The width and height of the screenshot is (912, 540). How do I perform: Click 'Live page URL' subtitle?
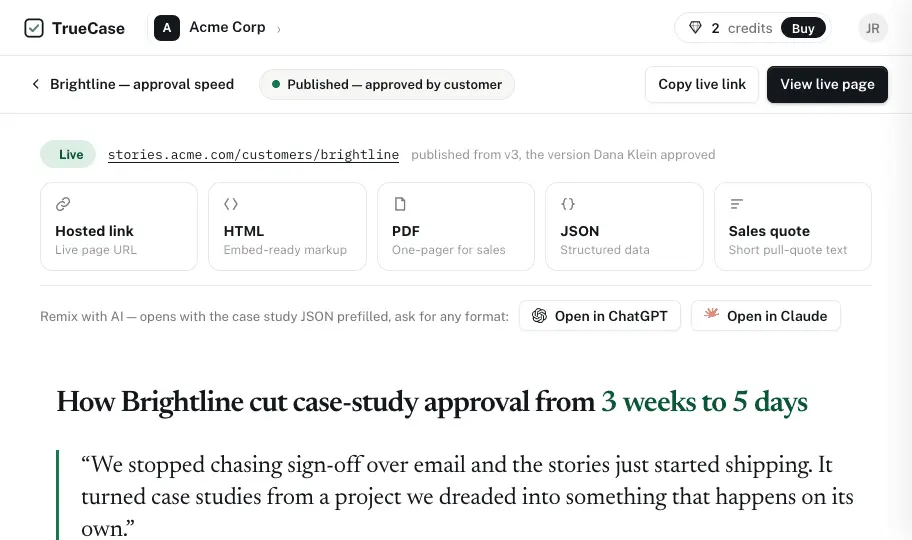[96, 250]
